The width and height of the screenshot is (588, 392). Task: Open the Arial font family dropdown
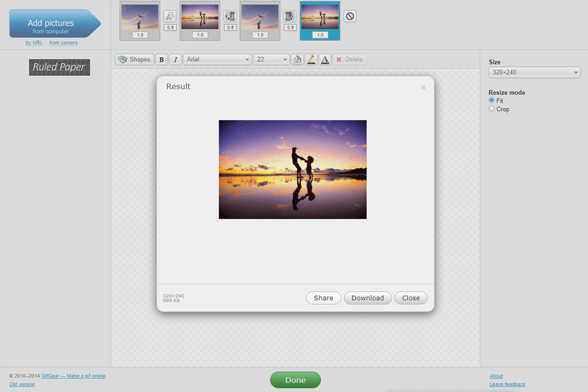[217, 59]
